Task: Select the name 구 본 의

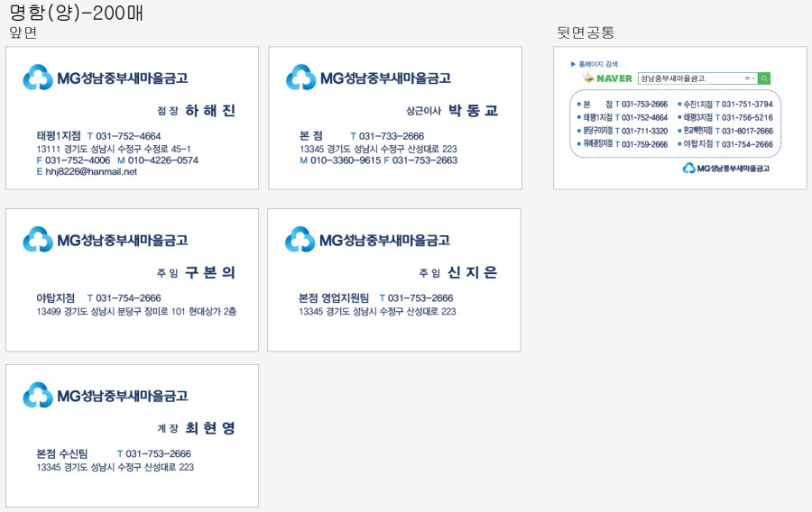Action: coord(210,272)
